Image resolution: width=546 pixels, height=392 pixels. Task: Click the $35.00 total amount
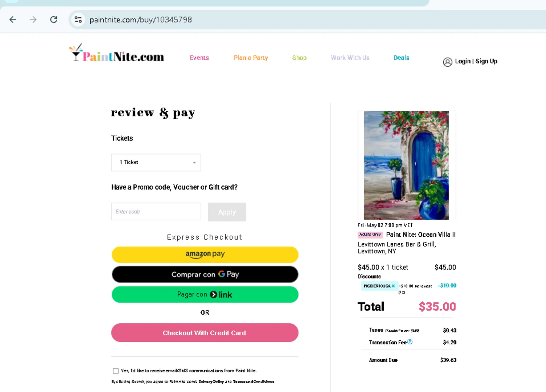[x=437, y=307]
